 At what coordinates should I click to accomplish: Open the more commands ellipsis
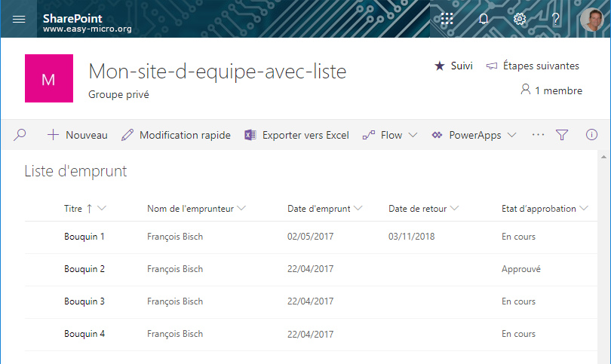tap(538, 135)
